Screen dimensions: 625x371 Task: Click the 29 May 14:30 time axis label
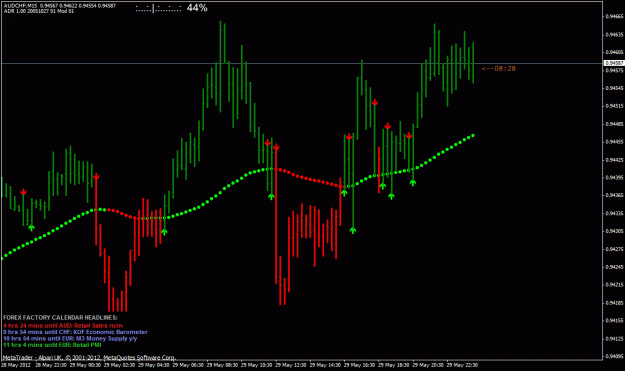(x=325, y=365)
